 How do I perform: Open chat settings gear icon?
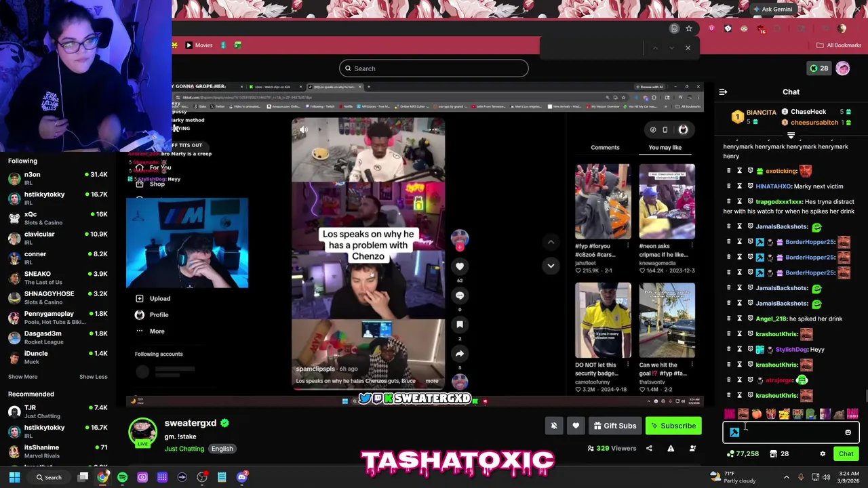pyautogui.click(x=823, y=453)
